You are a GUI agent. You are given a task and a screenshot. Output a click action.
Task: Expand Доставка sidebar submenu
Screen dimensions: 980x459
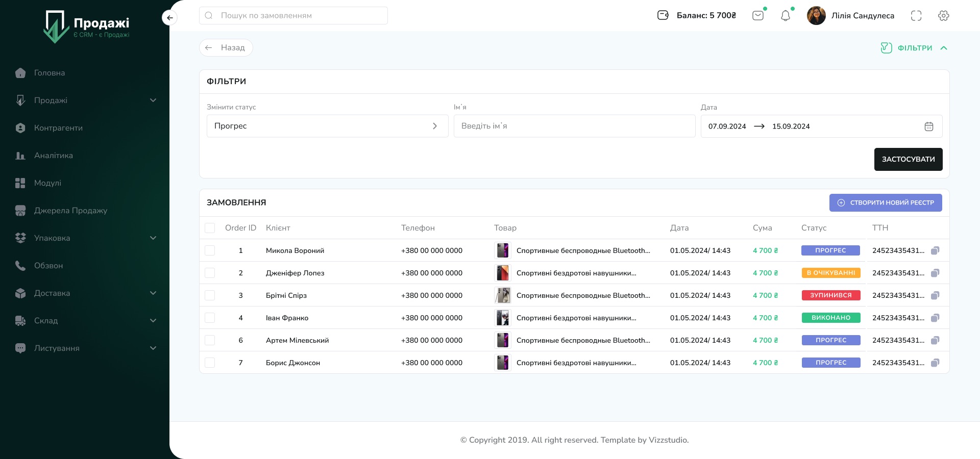point(153,293)
